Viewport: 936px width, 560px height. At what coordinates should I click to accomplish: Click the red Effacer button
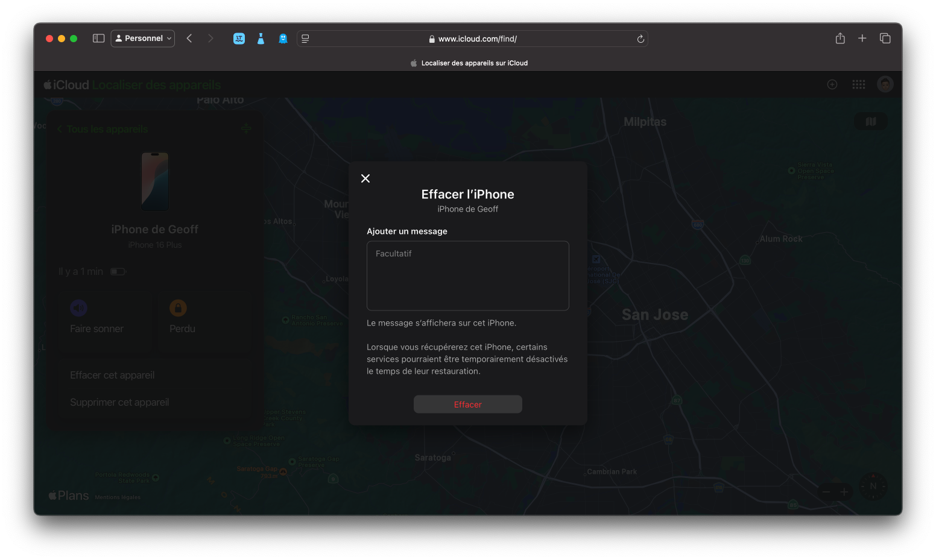[468, 404]
